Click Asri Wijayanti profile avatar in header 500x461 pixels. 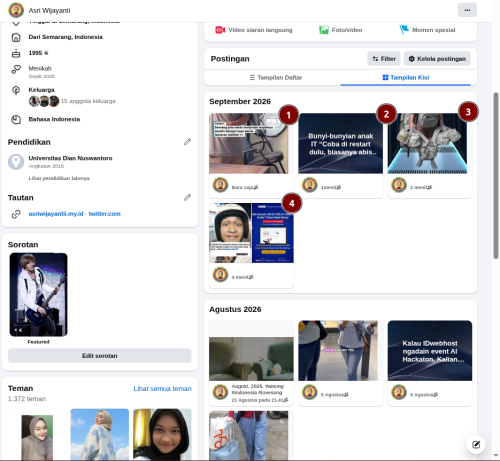point(16,10)
